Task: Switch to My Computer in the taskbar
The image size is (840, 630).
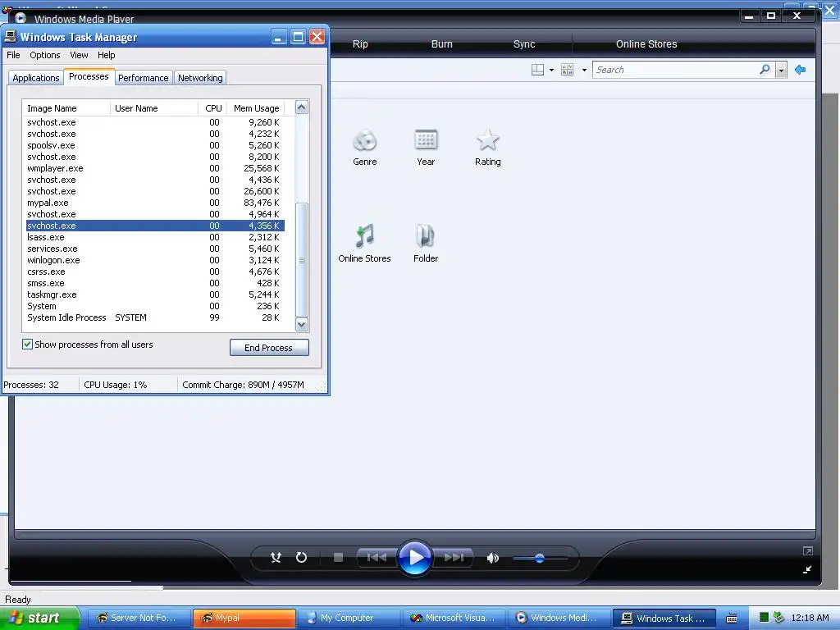Action: click(348, 618)
